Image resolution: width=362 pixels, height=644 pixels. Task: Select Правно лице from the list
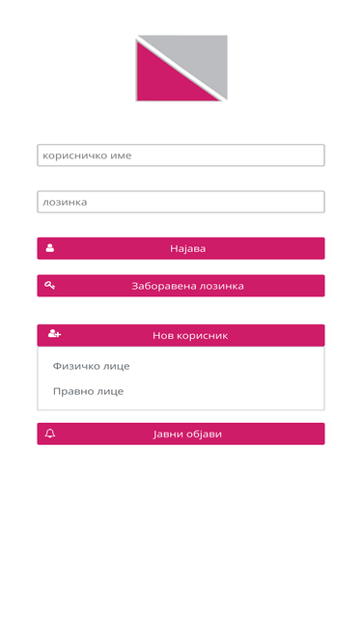coord(88,391)
